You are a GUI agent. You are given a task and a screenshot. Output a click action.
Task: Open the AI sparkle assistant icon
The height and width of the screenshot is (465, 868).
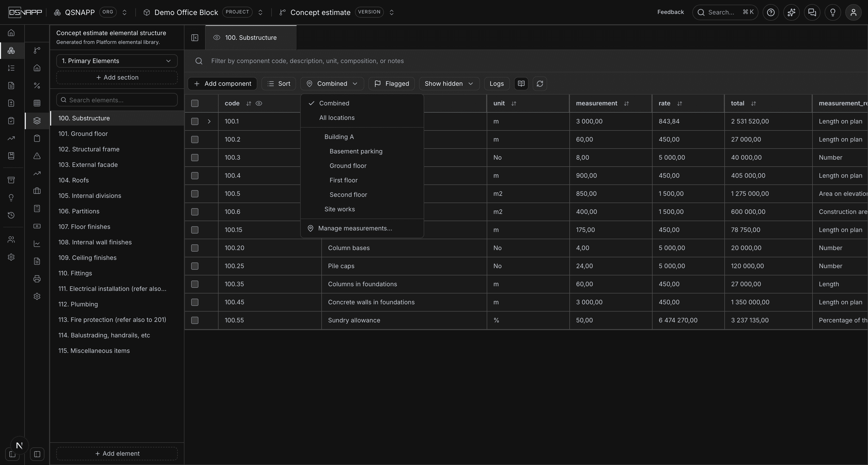tap(791, 12)
